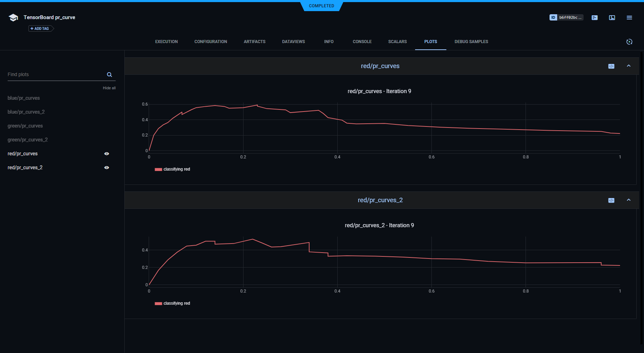Click the ClearML logo at top left
This screenshot has width=644, height=353.
point(13,17)
